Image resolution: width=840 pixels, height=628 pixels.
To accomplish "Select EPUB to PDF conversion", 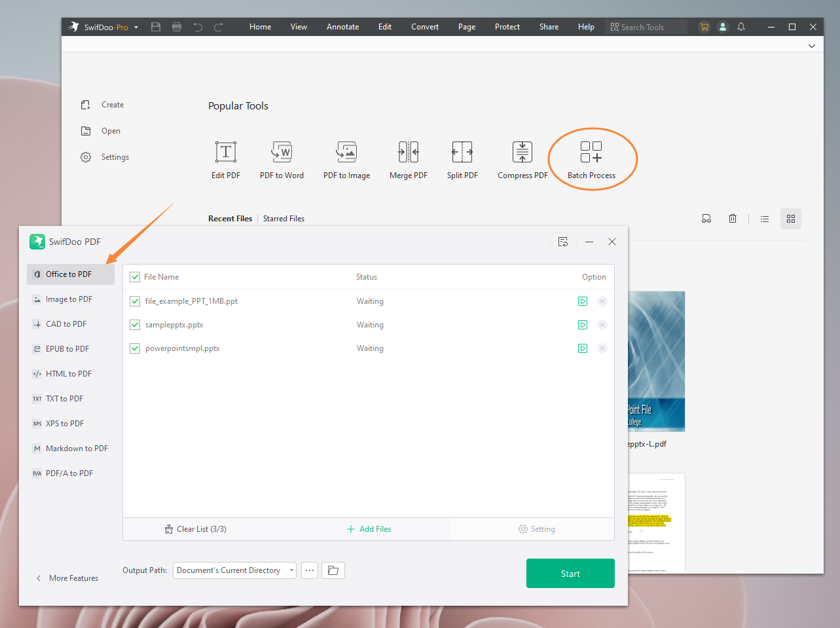I will 71,349.
